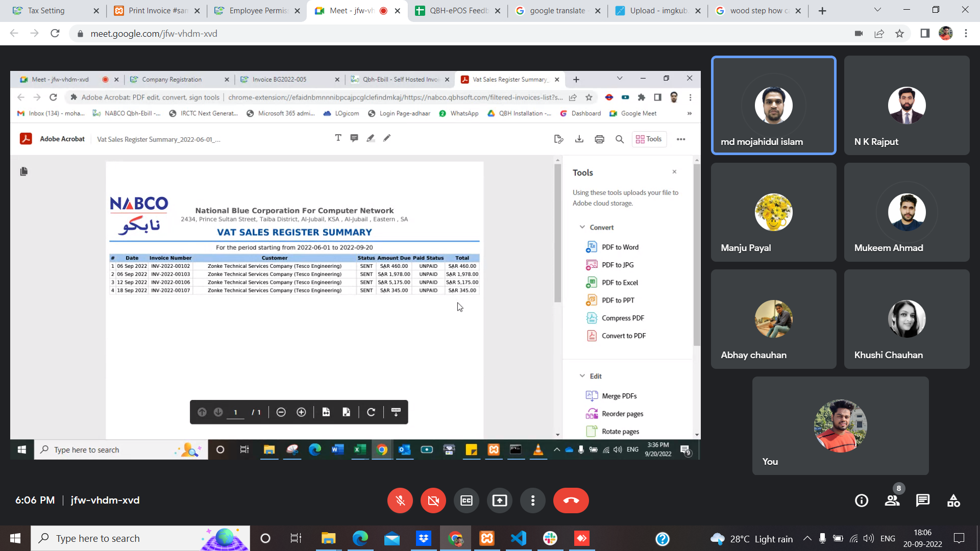
Task: Click the Tools panel scrollbar
Action: click(x=697, y=255)
